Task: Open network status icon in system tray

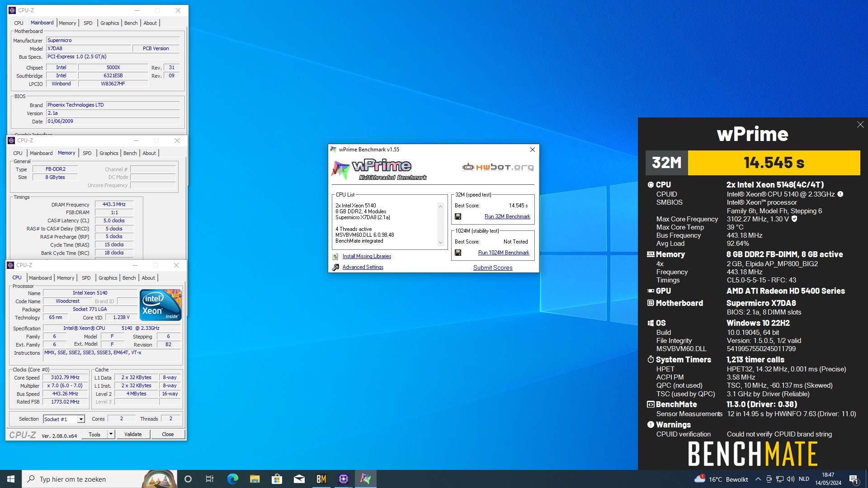Action: [780, 479]
